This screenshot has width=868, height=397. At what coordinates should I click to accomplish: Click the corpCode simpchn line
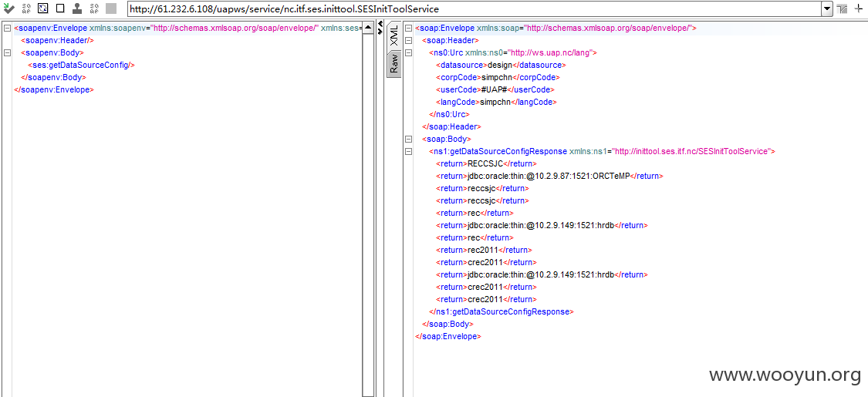(498, 77)
